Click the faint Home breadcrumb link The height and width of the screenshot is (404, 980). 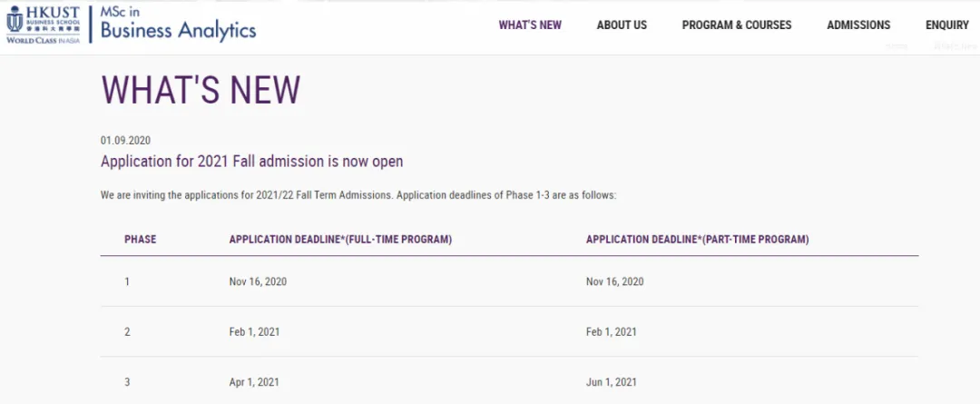tap(896, 46)
